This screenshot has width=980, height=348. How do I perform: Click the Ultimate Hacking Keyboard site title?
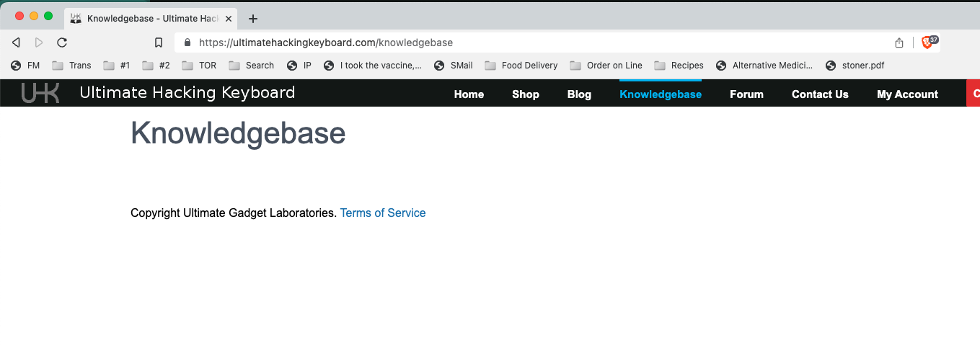(187, 93)
